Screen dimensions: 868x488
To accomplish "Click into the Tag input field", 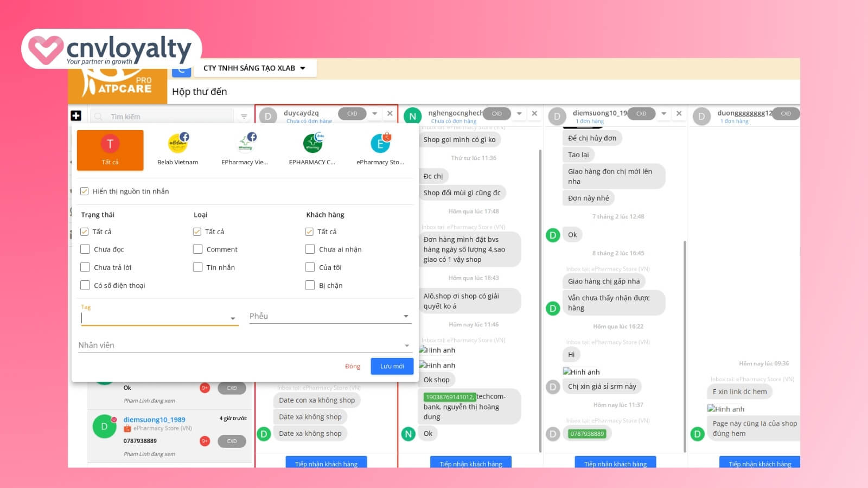I will [x=155, y=318].
